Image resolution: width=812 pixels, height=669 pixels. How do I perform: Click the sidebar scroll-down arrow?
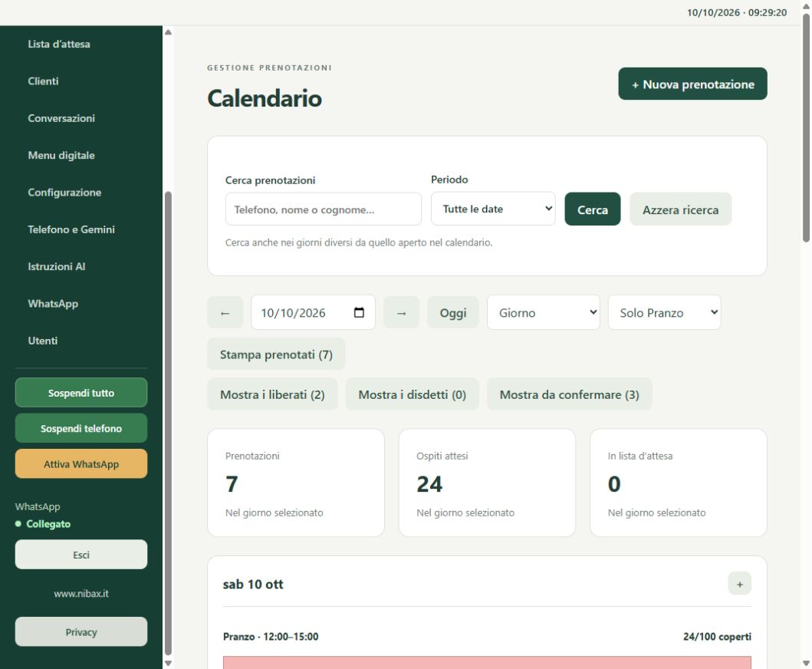coord(168,663)
